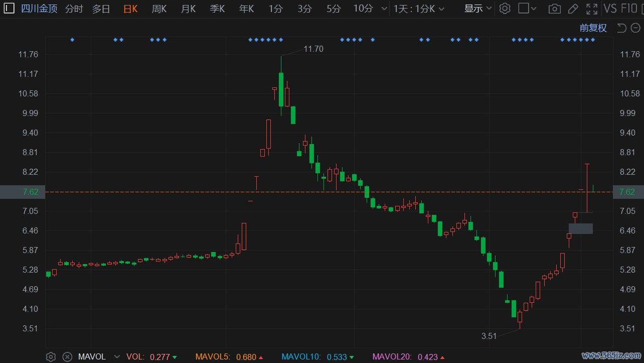Screen dimensions: 644x363
Task: Expand more minute-period options after 10分
Action: point(384,9)
